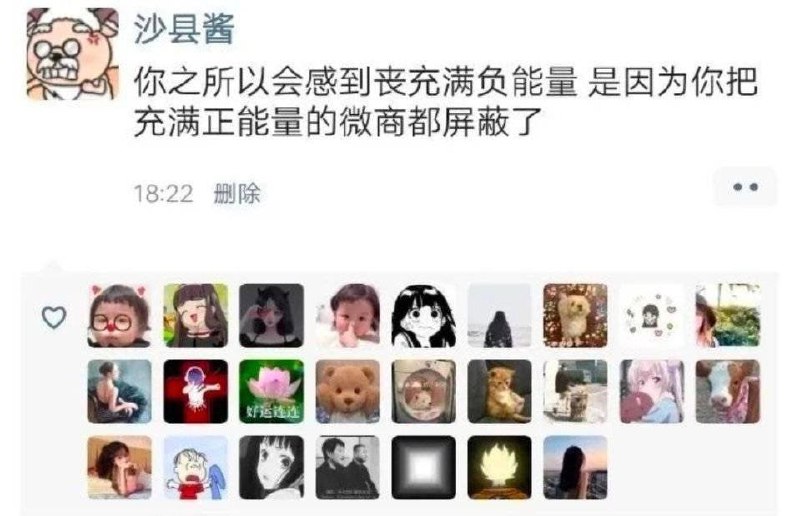
Task: Open the glowing white square avatar
Action: point(423,468)
